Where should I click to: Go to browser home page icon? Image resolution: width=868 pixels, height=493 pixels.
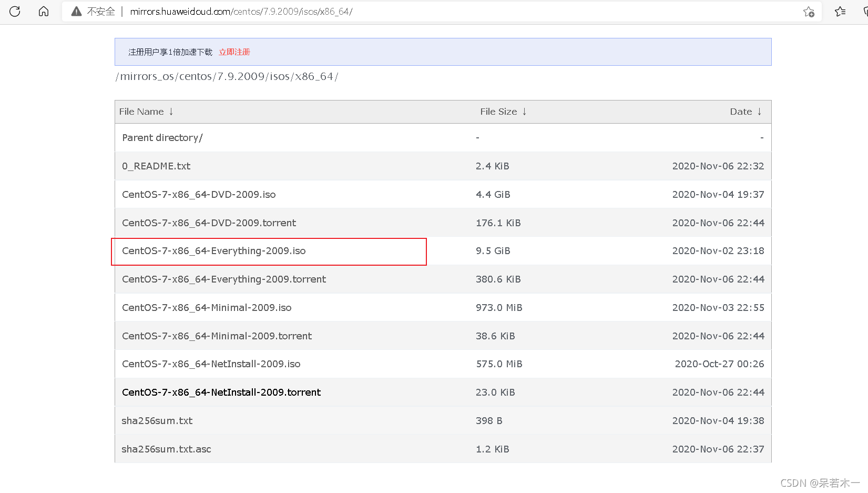click(x=44, y=11)
